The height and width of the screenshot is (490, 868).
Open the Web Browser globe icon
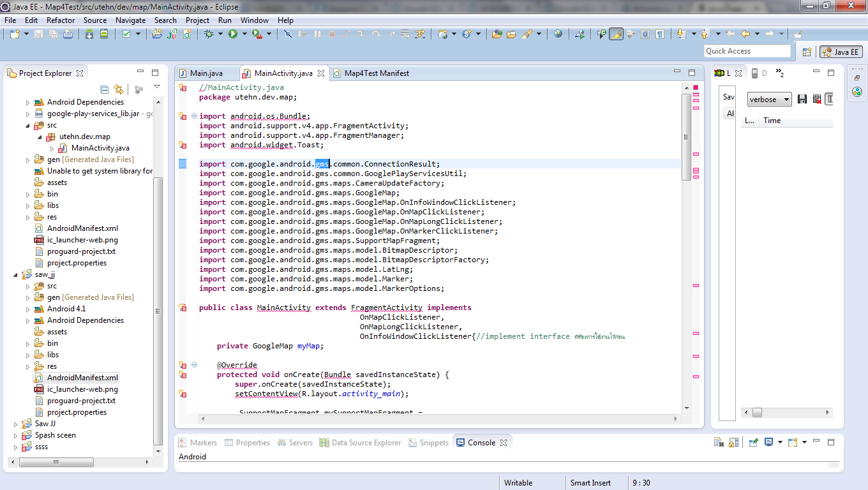click(558, 34)
